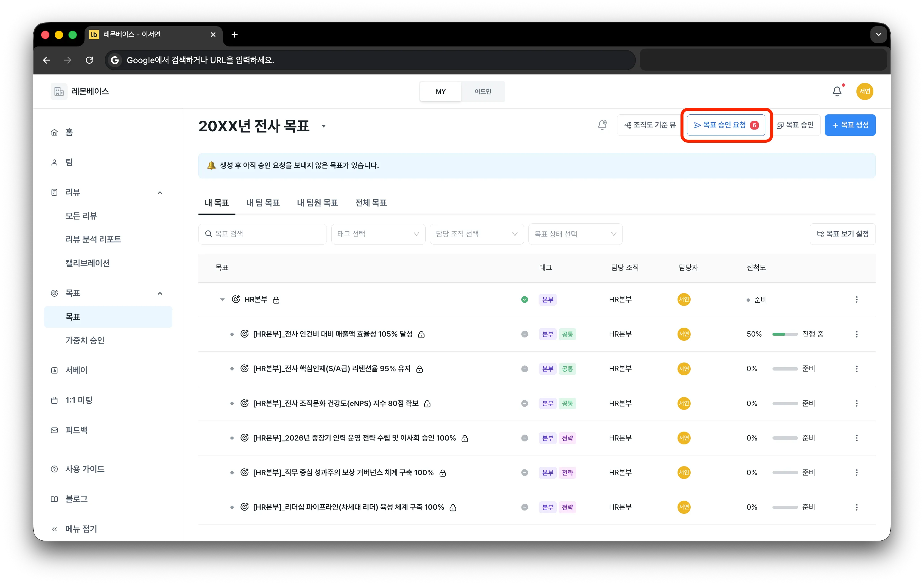Go back with the browser back arrow
Screen dimensions: 924x585
pos(46,60)
